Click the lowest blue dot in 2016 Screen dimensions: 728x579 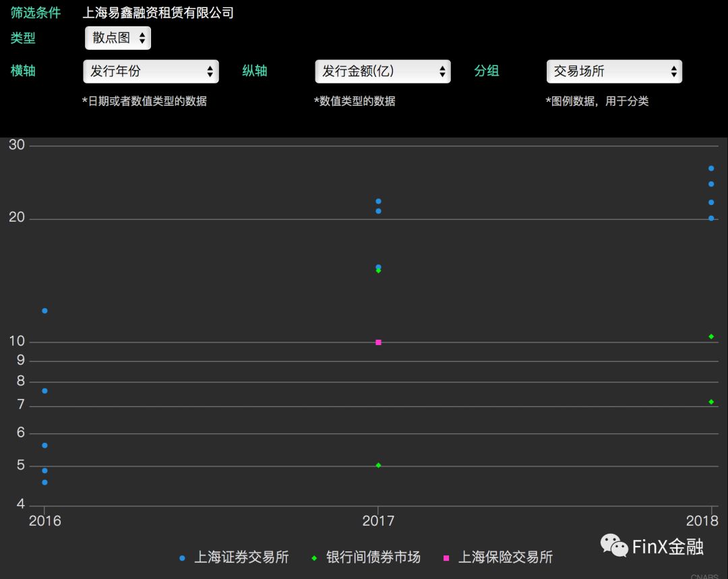(44, 483)
